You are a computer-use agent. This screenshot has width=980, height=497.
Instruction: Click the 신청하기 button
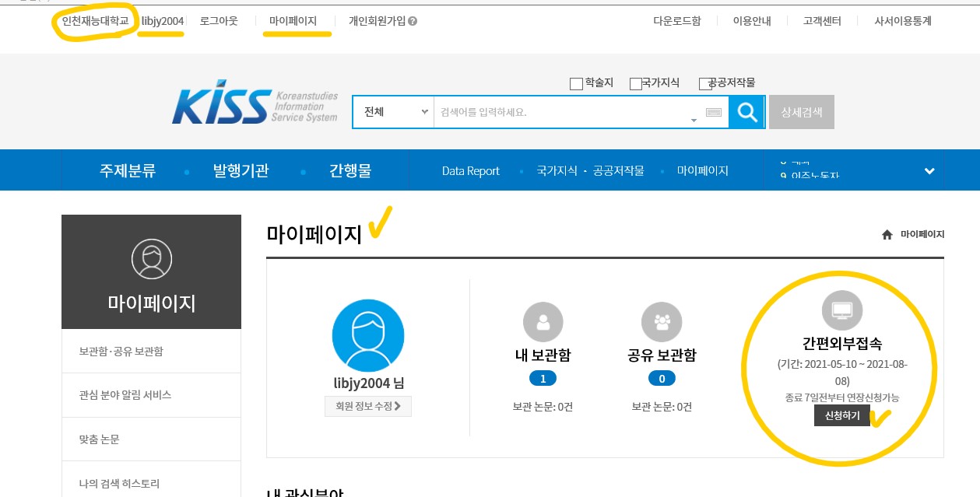[841, 416]
